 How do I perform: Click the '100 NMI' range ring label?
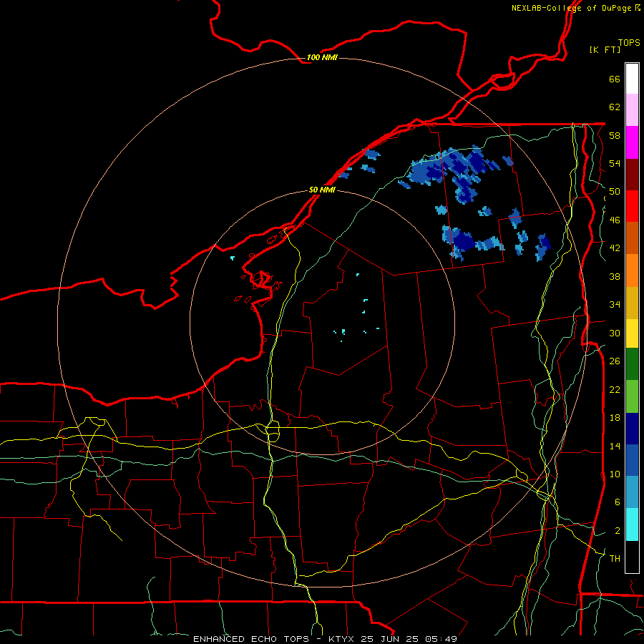point(322,57)
